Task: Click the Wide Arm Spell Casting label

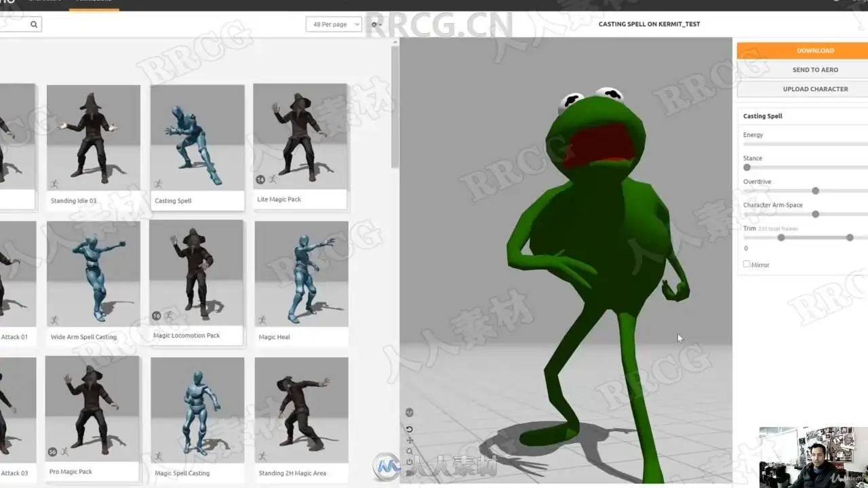Action: coord(83,337)
